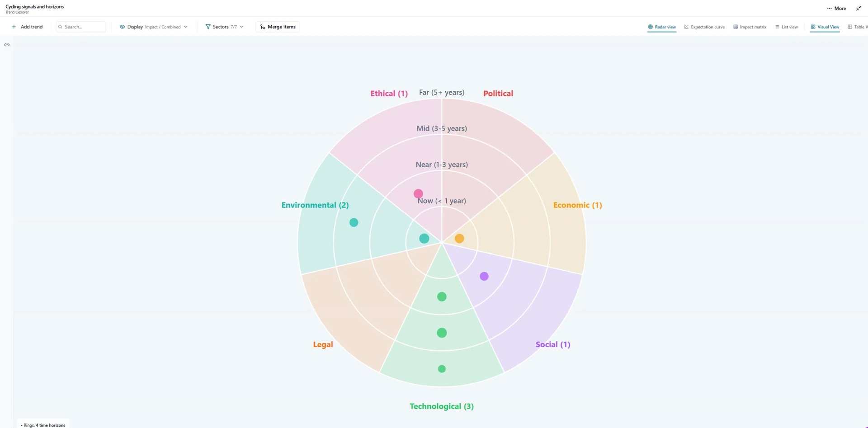Click the Mid (3-5 years) ring label
This screenshot has height=428, width=868.
[442, 128]
